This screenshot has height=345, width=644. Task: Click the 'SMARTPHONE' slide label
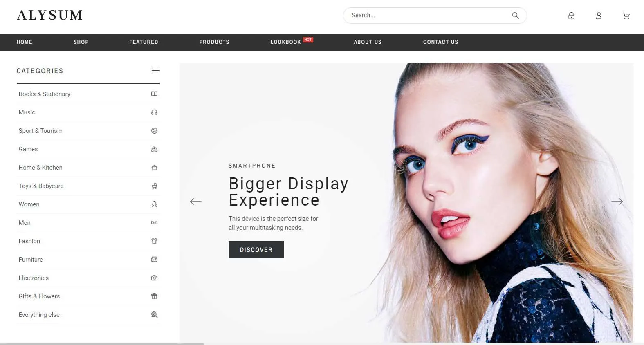[x=252, y=166]
